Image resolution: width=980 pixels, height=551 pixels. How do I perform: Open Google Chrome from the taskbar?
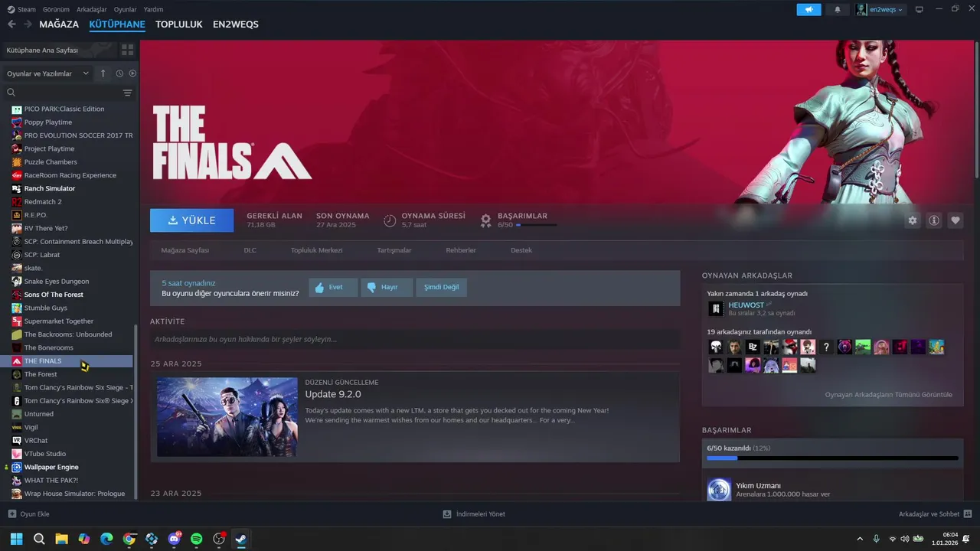click(x=129, y=539)
